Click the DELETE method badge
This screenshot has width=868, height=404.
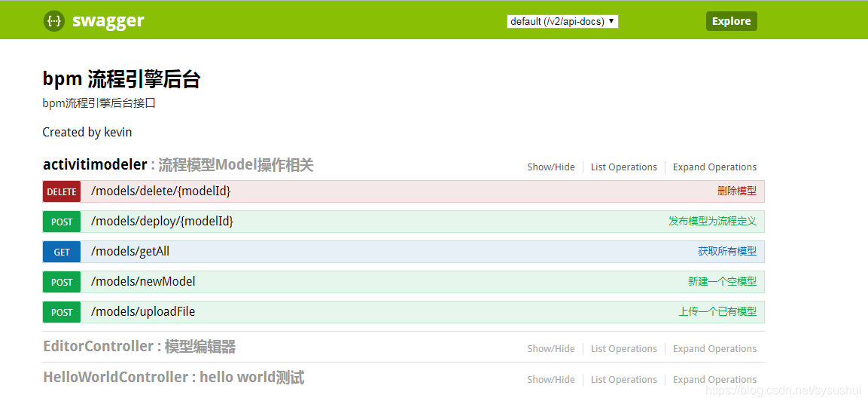click(62, 191)
